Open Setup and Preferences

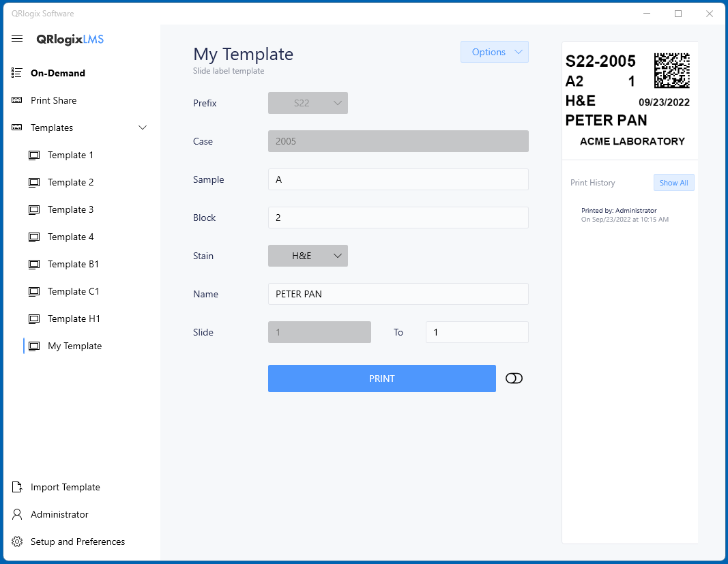click(x=78, y=541)
